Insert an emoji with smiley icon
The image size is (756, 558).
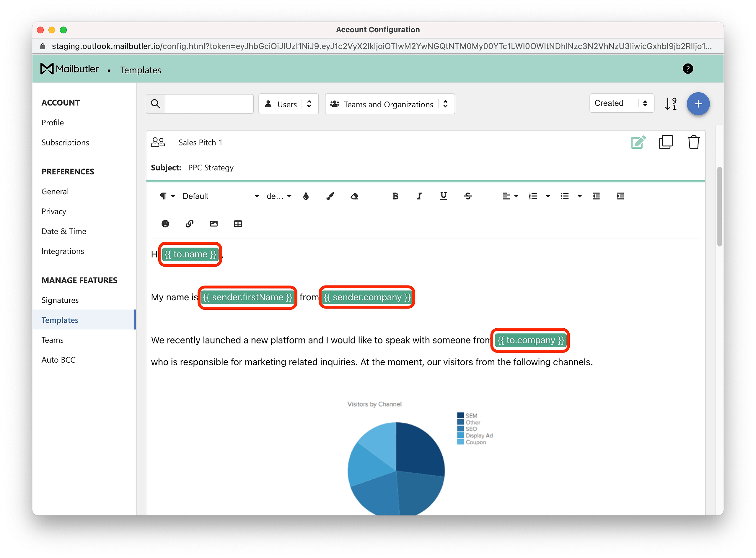click(165, 224)
